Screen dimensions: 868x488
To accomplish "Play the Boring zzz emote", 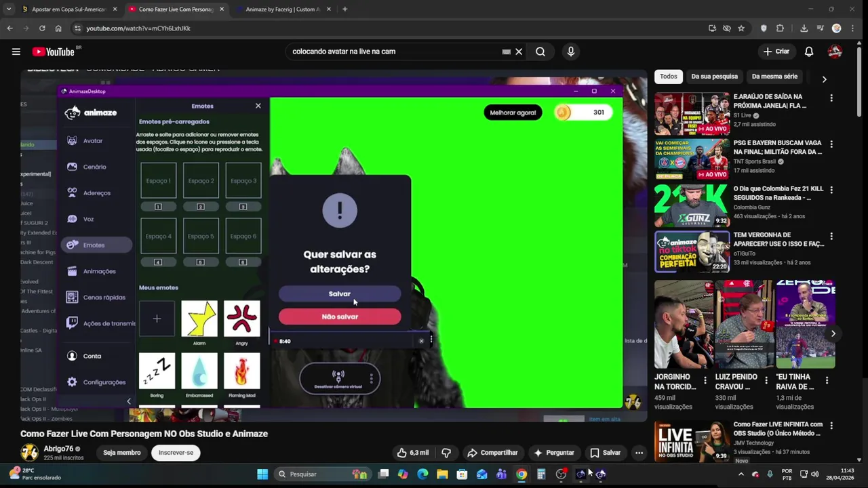I will point(157,371).
